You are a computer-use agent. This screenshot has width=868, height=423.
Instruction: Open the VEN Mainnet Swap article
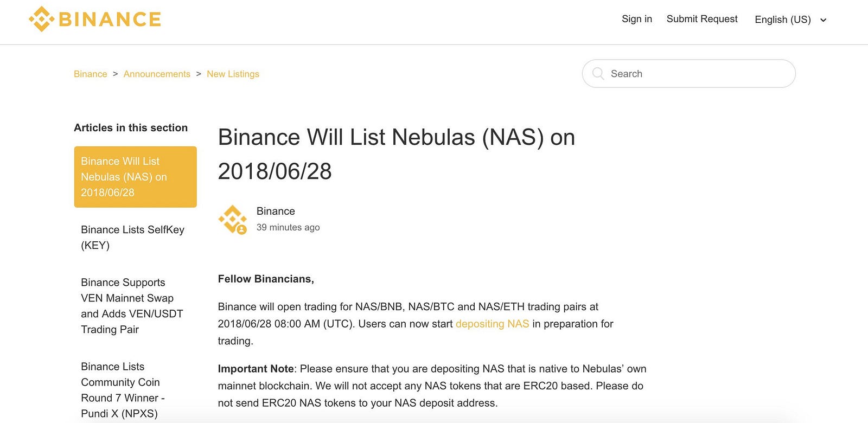click(x=132, y=306)
